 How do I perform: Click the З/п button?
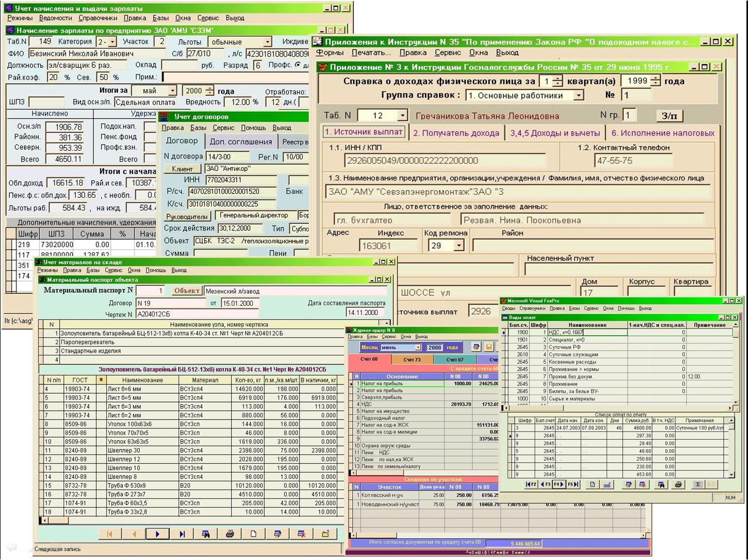pos(669,116)
